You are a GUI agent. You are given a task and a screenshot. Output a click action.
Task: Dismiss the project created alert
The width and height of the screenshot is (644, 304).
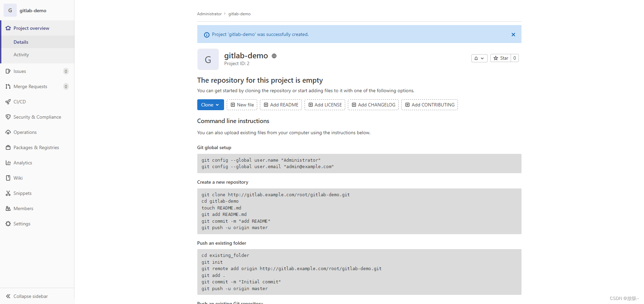click(x=513, y=35)
